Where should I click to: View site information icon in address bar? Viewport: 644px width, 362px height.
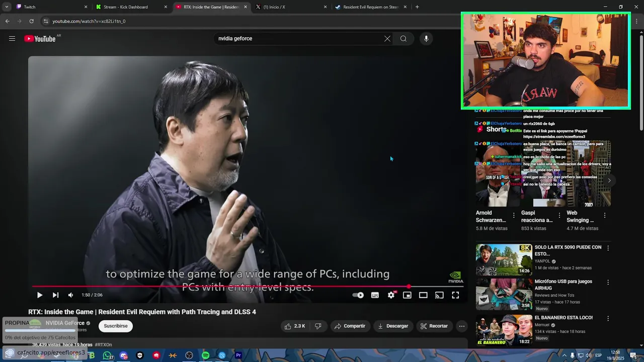[46, 21]
